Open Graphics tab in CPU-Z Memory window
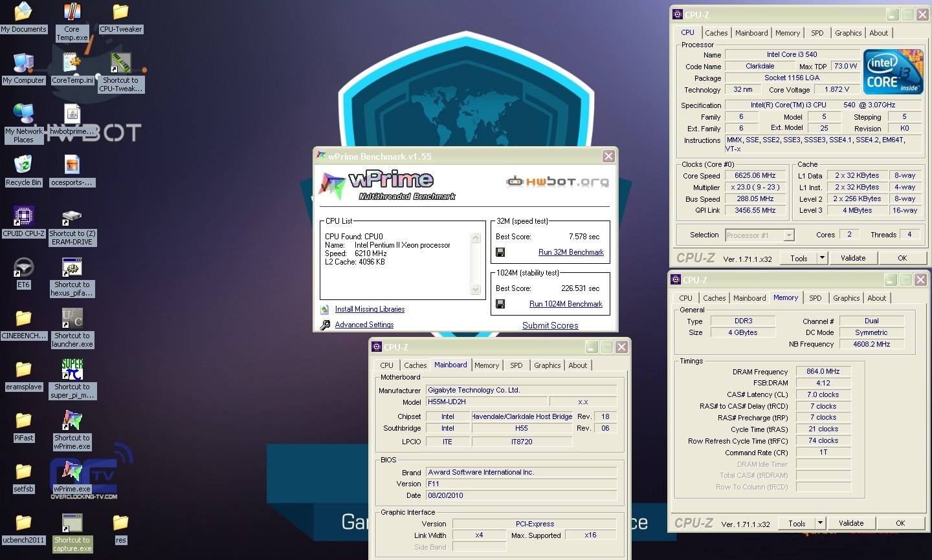Viewport: 932px width, 560px height. pos(847,298)
